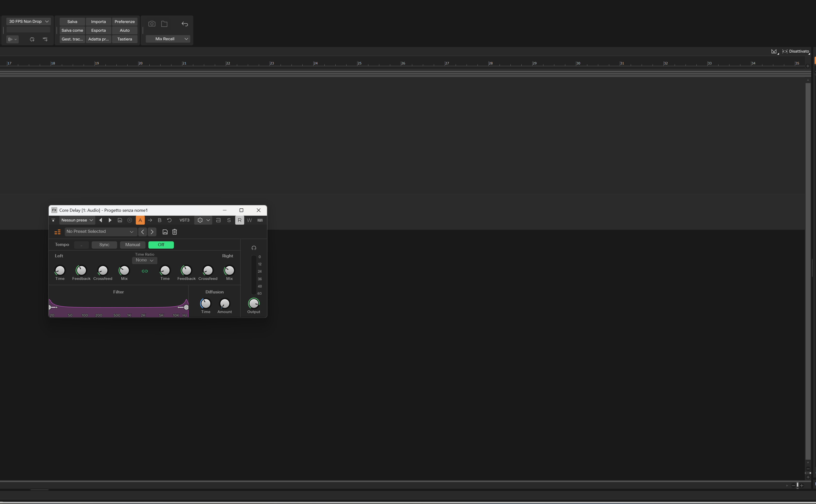Select Off tempo mode
Image resolution: width=816 pixels, height=504 pixels.
point(161,245)
